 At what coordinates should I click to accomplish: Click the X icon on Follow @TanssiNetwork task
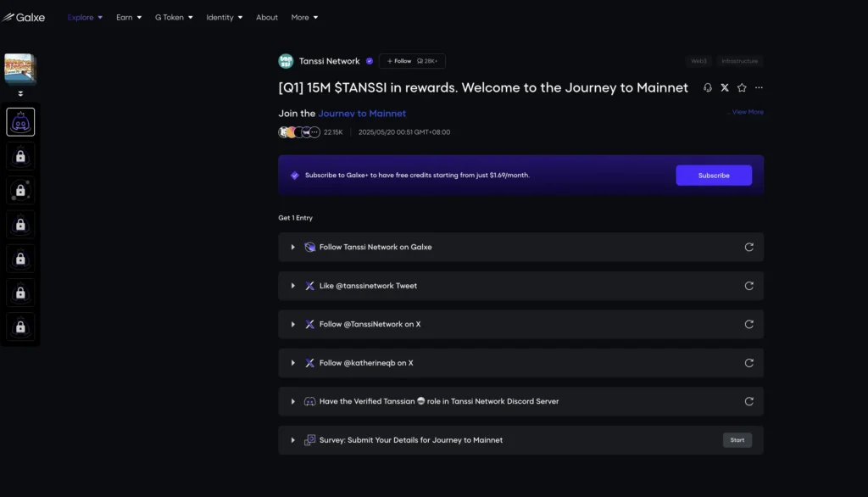tap(309, 324)
